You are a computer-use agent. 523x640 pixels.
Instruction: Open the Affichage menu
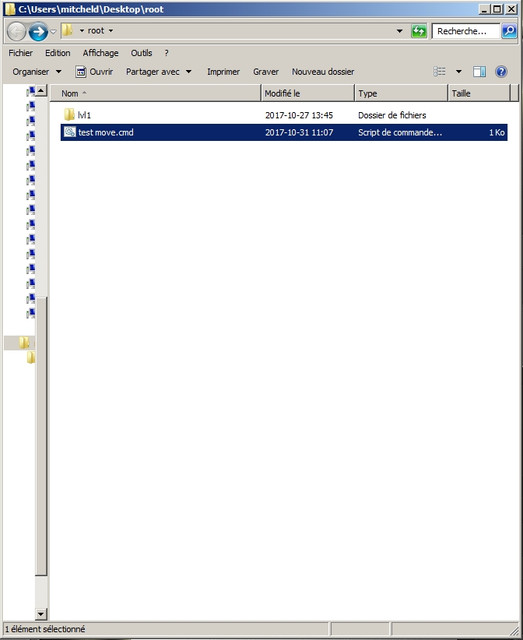tap(100, 53)
